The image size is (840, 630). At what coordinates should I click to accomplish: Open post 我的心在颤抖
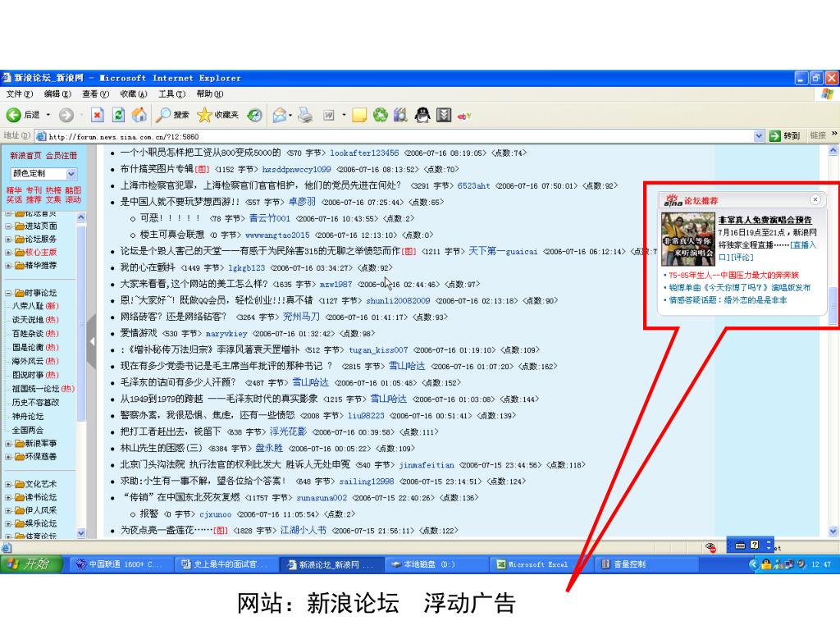[x=148, y=267]
